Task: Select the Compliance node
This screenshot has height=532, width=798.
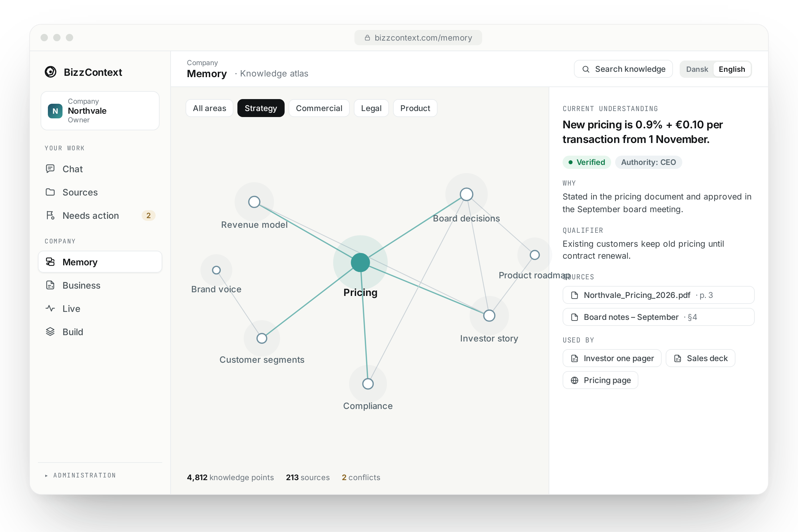Action: pyautogui.click(x=368, y=384)
